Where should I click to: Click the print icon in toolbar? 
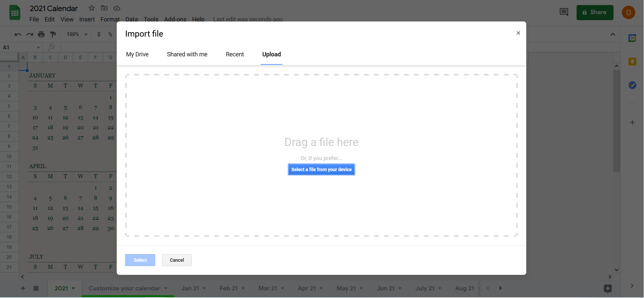41,34
